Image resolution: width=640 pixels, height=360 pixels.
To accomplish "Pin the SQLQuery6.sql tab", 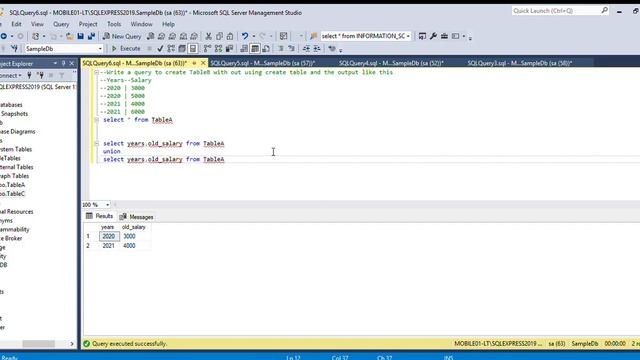I will (194, 63).
